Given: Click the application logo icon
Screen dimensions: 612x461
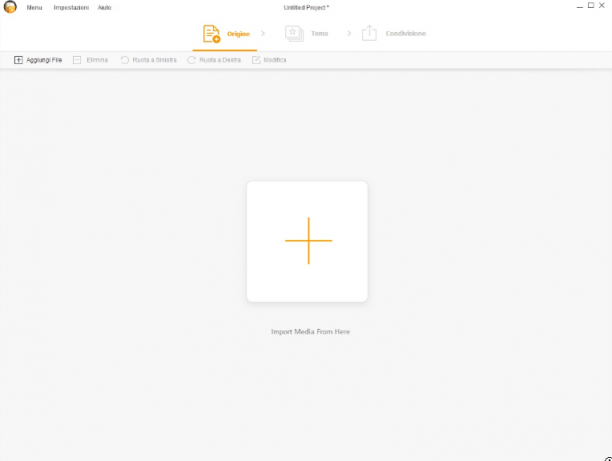Looking at the screenshot, I should (x=10, y=7).
